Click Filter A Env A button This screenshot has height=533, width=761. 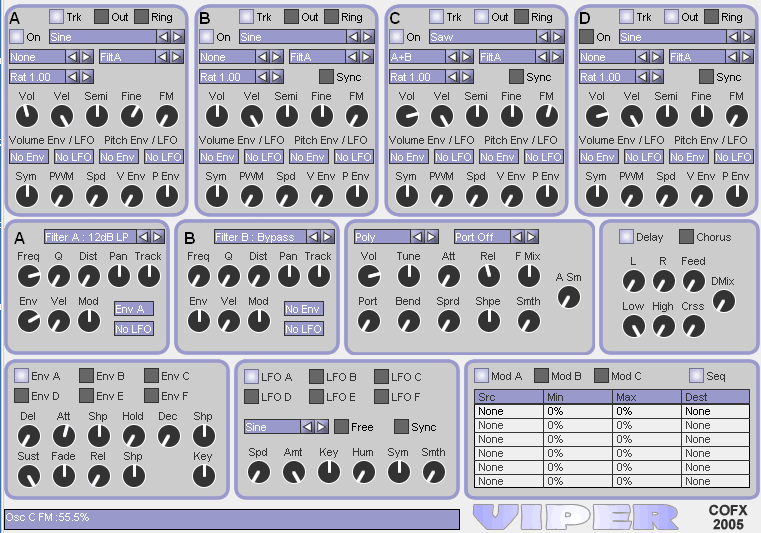click(134, 309)
